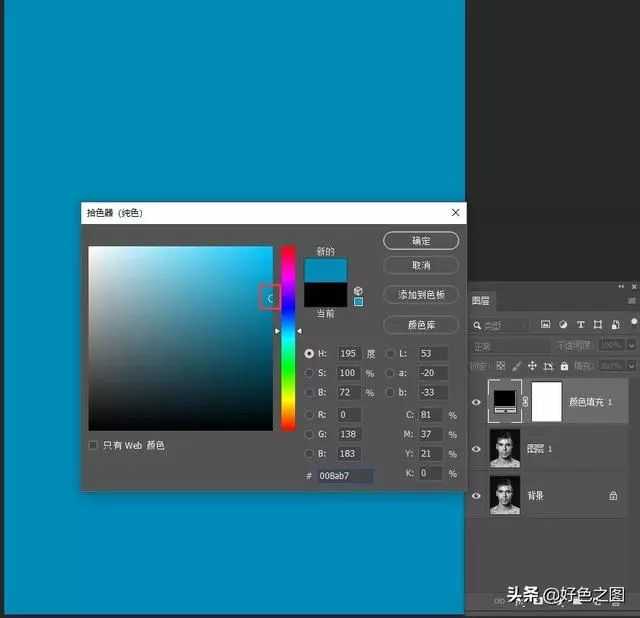Select the S saturation radio button
Viewport: 640px width, 618px height.
click(x=309, y=373)
